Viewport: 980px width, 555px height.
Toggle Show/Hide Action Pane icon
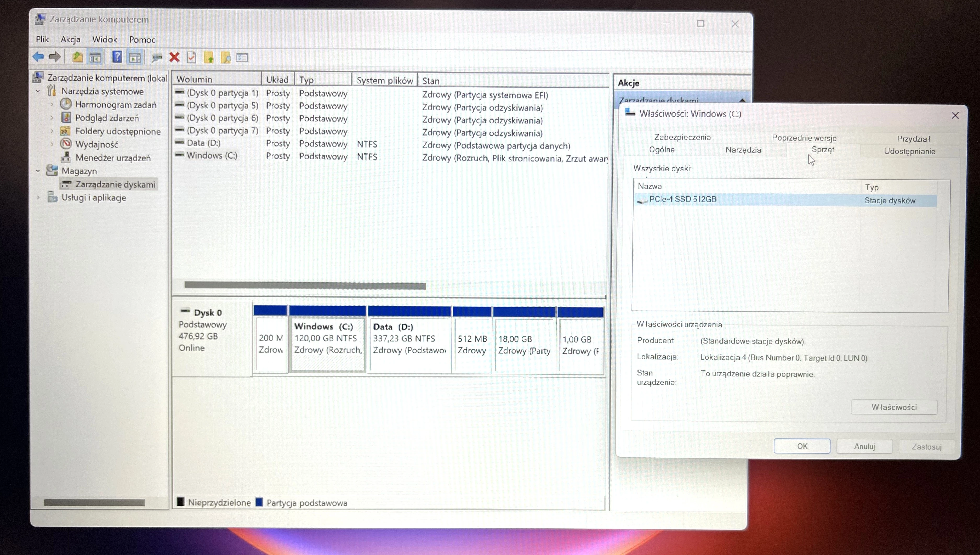click(135, 58)
